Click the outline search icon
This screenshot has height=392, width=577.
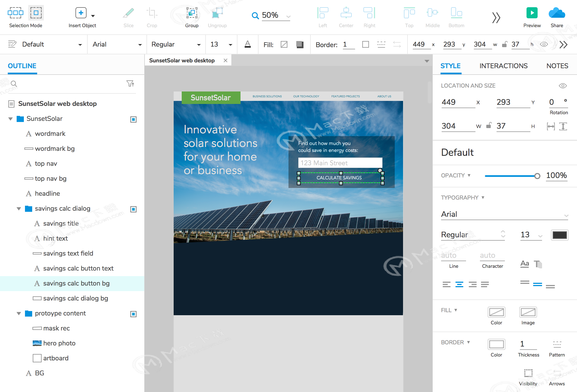click(14, 84)
